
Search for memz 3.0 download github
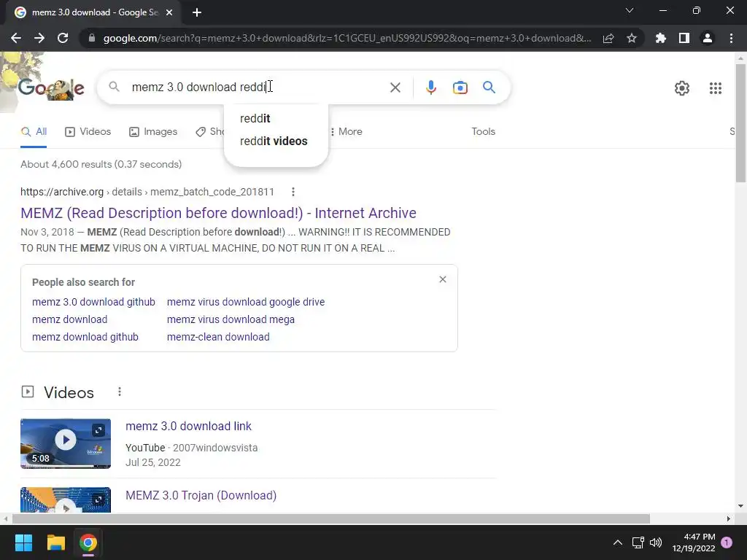tap(93, 302)
